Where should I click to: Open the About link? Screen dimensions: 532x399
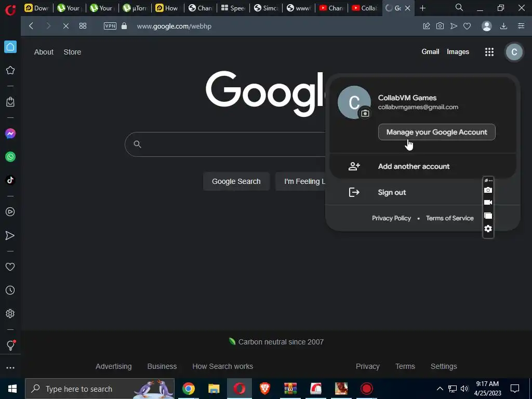44,52
